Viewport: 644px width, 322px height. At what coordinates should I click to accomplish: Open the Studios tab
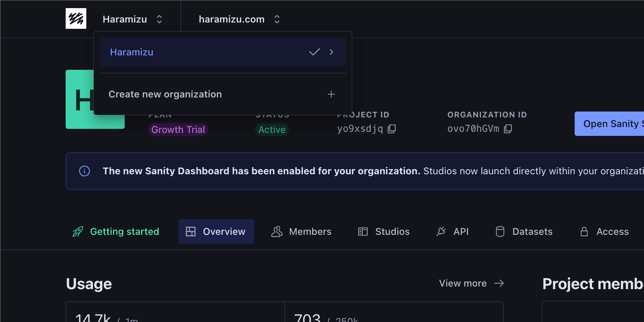click(x=384, y=232)
